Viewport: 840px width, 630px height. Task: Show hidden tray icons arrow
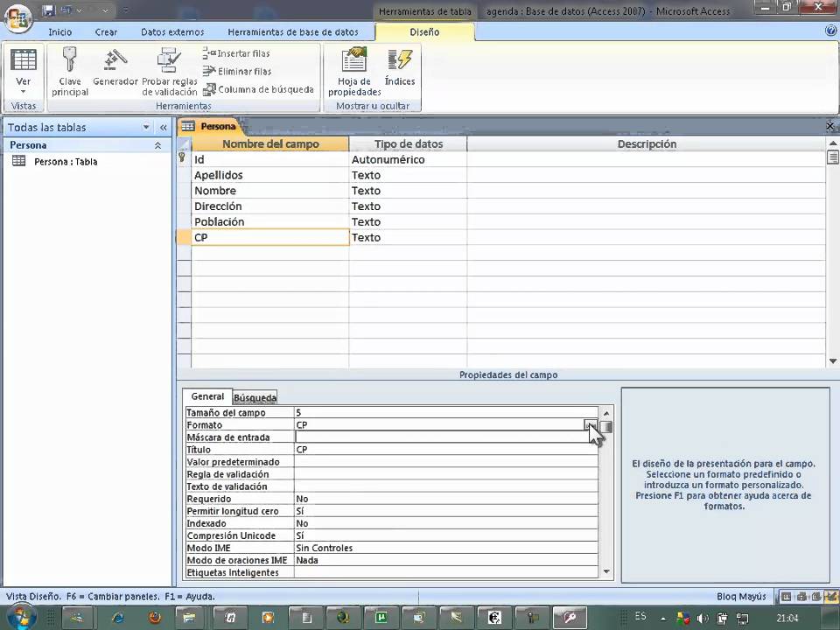point(664,619)
